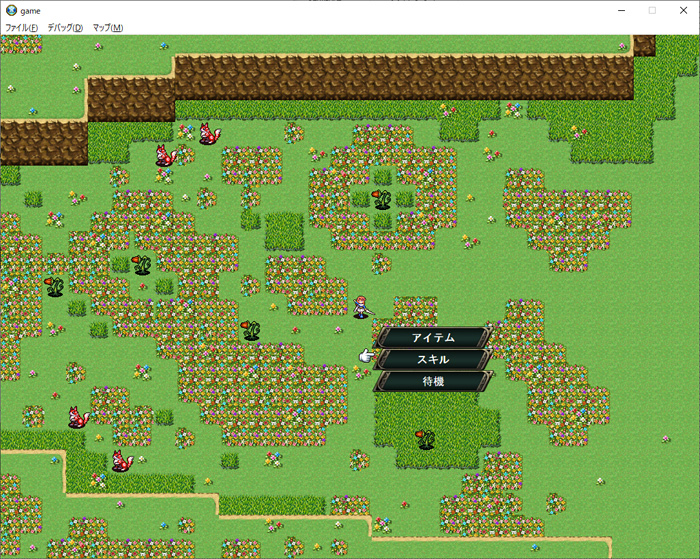Click the plant monster inside the flower ring
Screen dimensions: 700x559
pyautogui.click(x=382, y=199)
